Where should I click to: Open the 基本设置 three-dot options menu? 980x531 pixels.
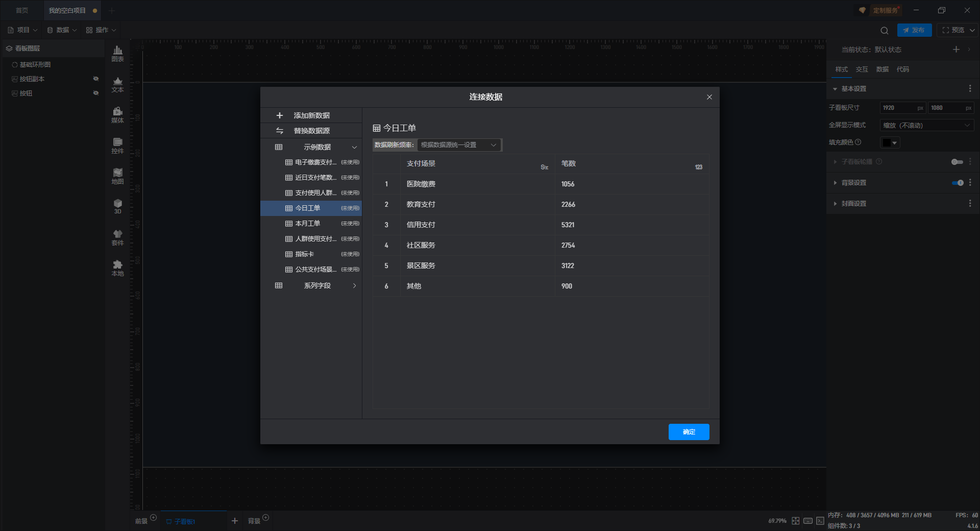[x=970, y=89]
